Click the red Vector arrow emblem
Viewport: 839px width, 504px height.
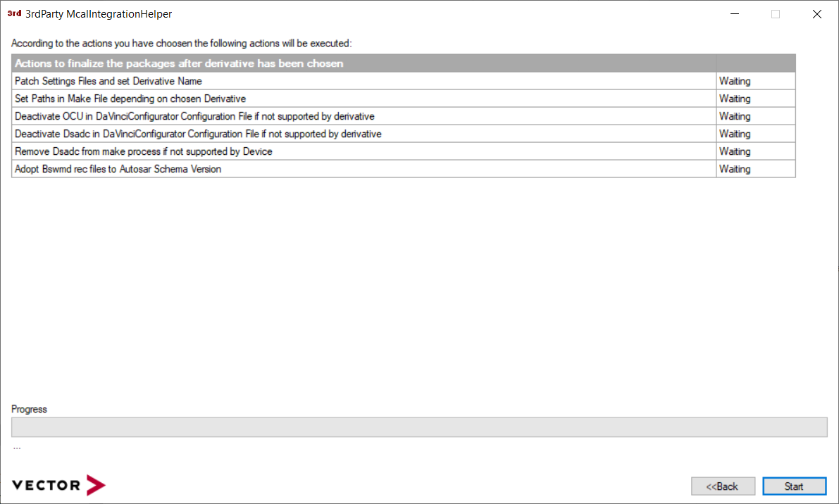coord(96,485)
